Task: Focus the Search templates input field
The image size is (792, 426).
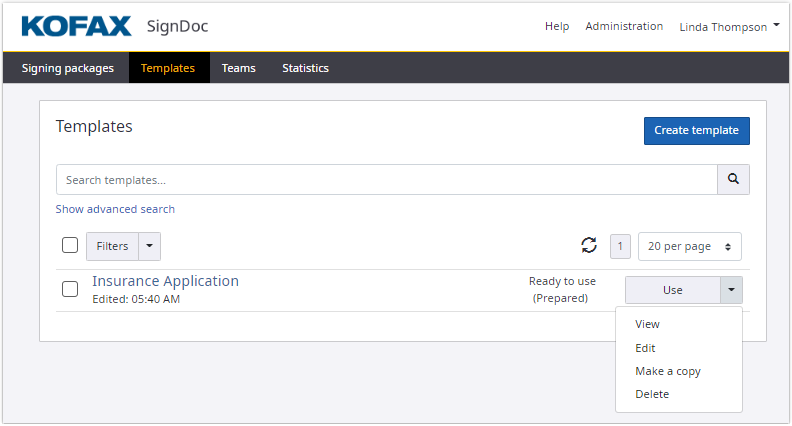Action: pyautogui.click(x=386, y=180)
